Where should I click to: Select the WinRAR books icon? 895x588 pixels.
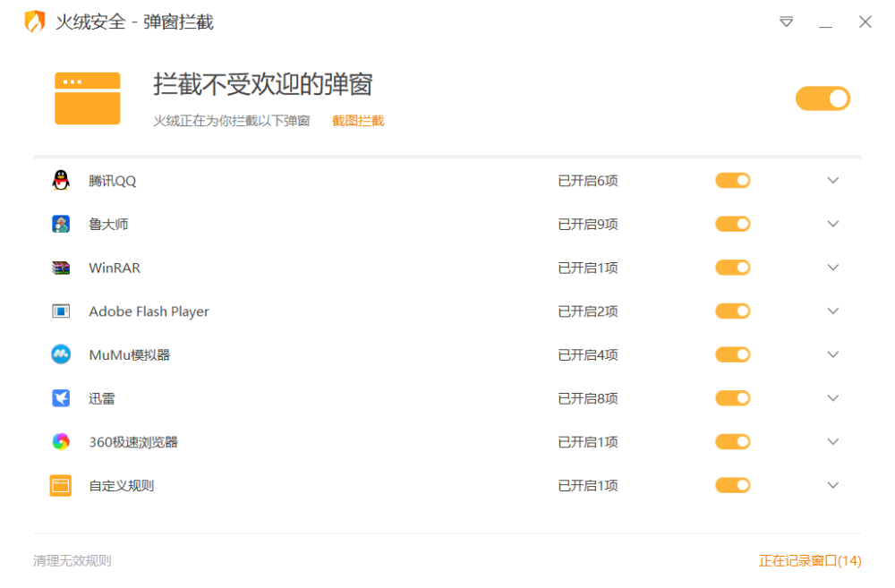pos(61,268)
